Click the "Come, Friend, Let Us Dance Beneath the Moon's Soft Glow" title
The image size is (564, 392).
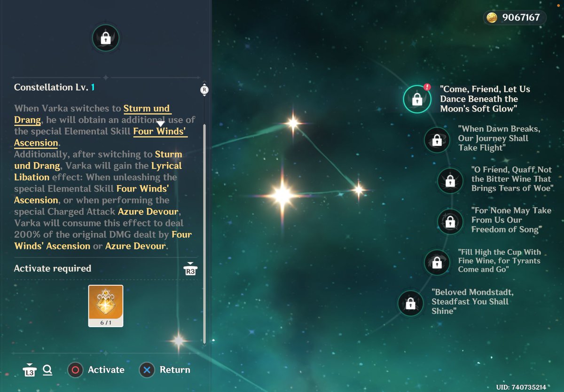(485, 99)
